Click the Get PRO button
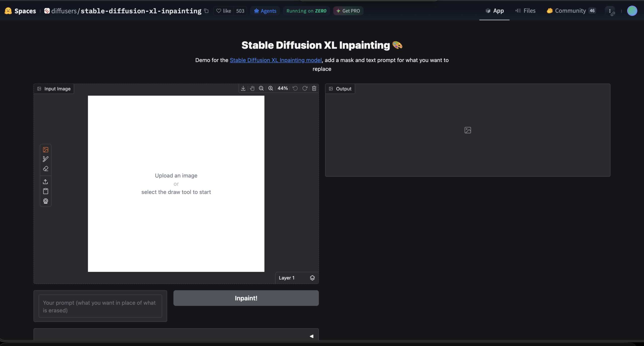 pyautogui.click(x=348, y=11)
